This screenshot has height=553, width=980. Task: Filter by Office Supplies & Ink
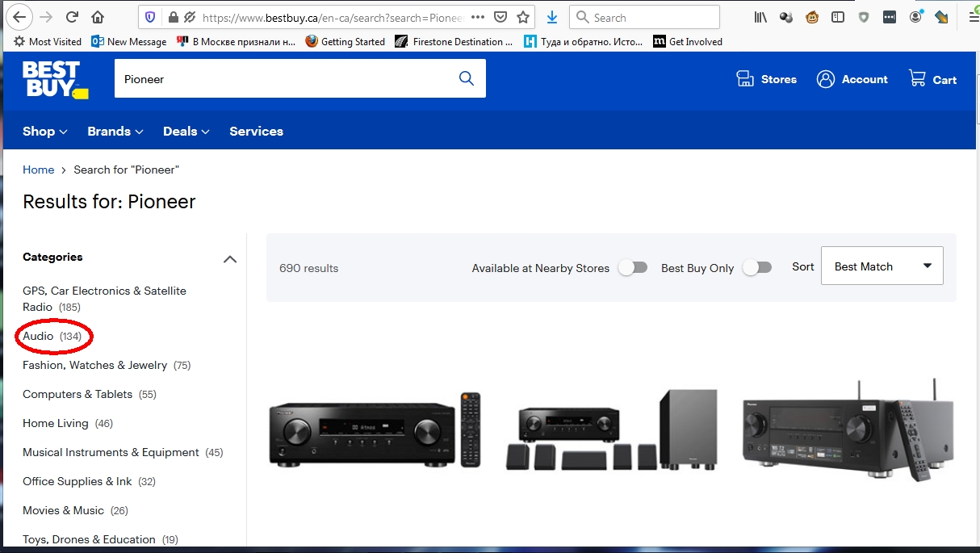point(89,481)
